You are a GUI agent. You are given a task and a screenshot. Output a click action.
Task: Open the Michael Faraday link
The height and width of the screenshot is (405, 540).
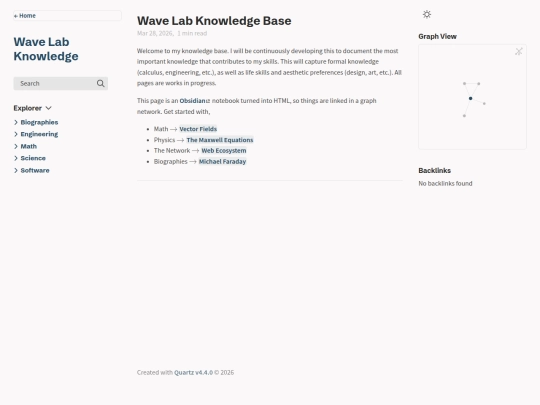pos(222,162)
